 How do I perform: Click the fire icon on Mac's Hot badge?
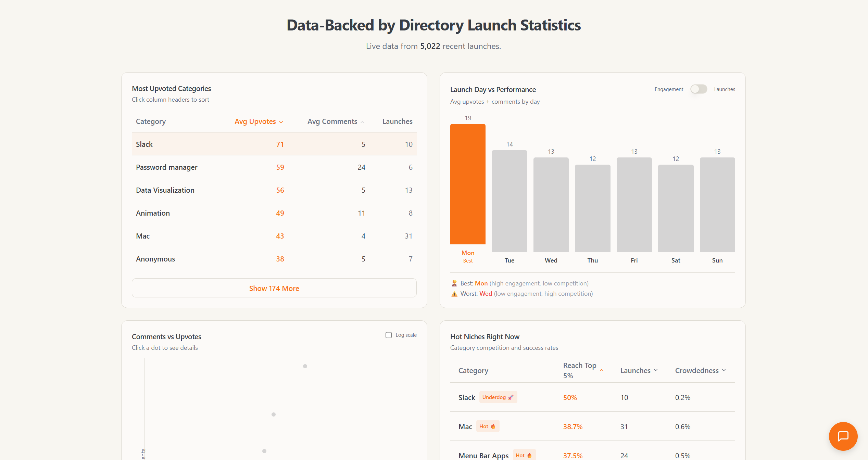click(x=493, y=426)
